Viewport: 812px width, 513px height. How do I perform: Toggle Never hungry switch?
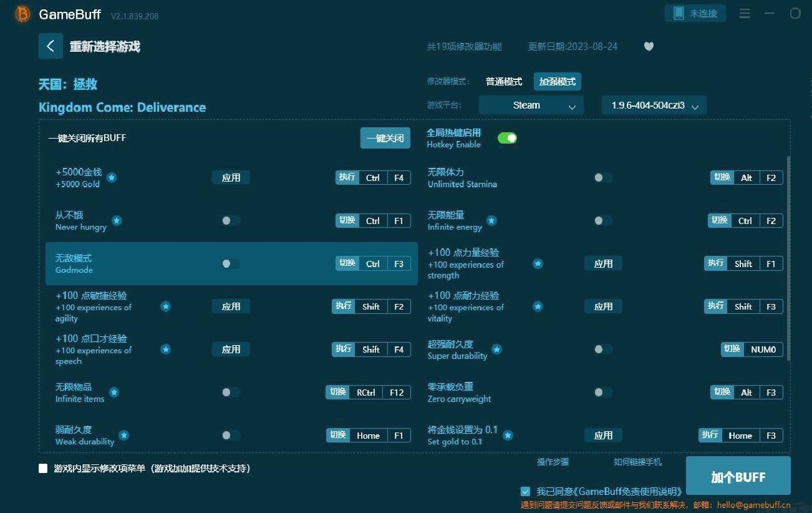(230, 220)
